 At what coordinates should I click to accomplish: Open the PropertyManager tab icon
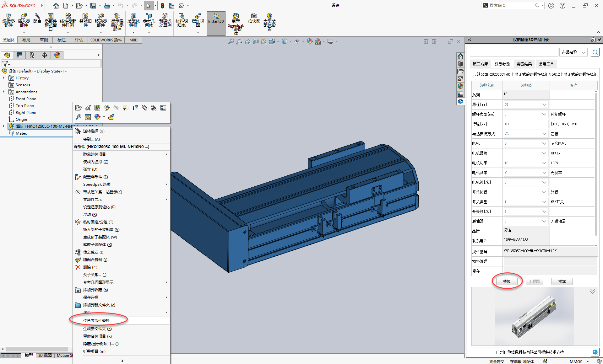[19, 55]
